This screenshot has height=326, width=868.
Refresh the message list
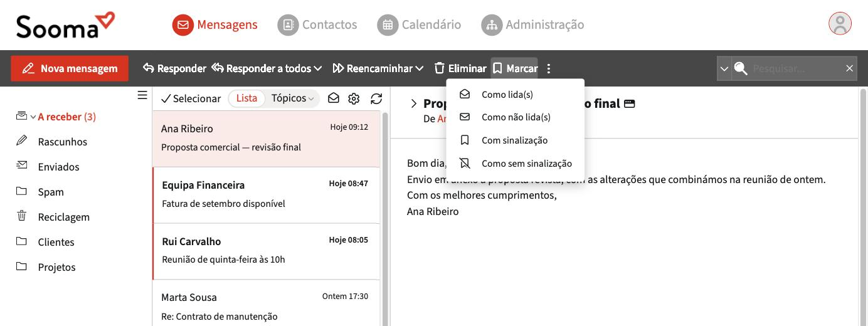[x=376, y=98]
